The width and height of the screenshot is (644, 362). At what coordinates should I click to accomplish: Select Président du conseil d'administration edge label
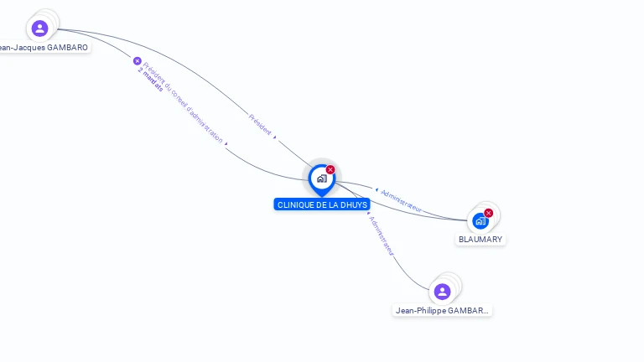pyautogui.click(x=183, y=102)
